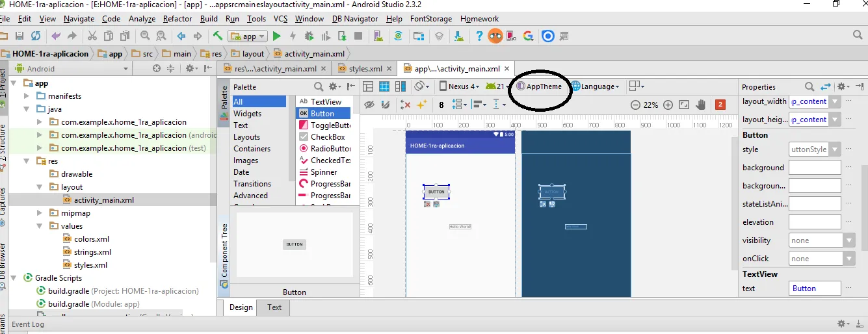Click the Infer constraints sparkle icon
The height and width of the screenshot is (334, 868).
[x=422, y=105]
